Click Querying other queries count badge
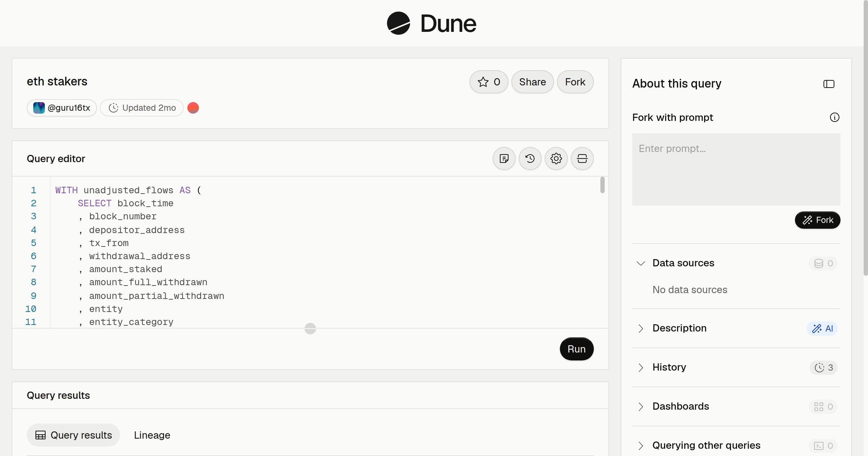 (823, 446)
